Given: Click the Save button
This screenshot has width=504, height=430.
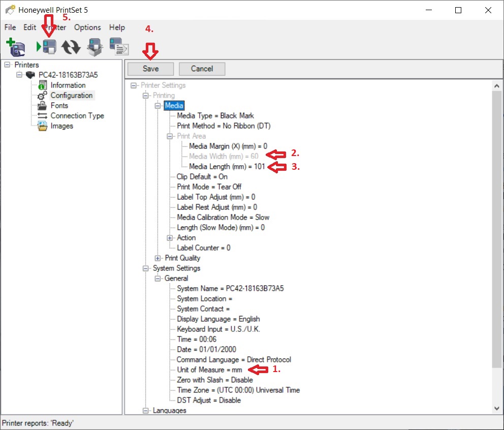Looking at the screenshot, I should tap(150, 69).
